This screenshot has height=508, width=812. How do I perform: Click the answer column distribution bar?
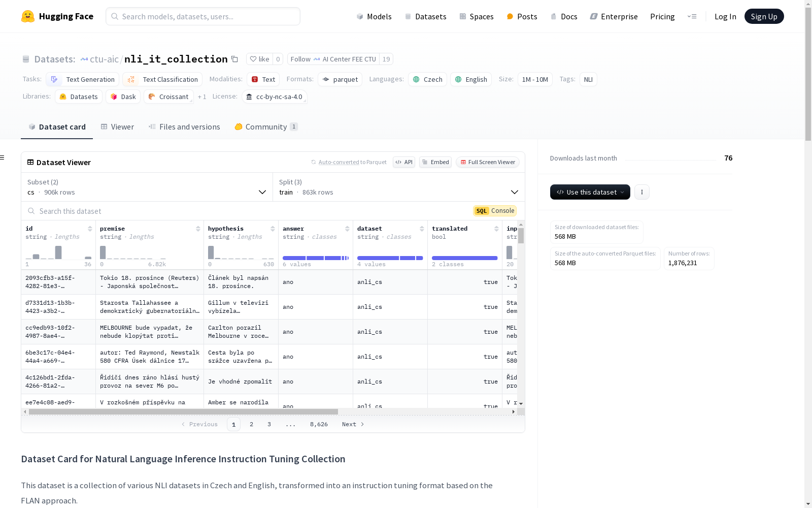[x=316, y=258]
